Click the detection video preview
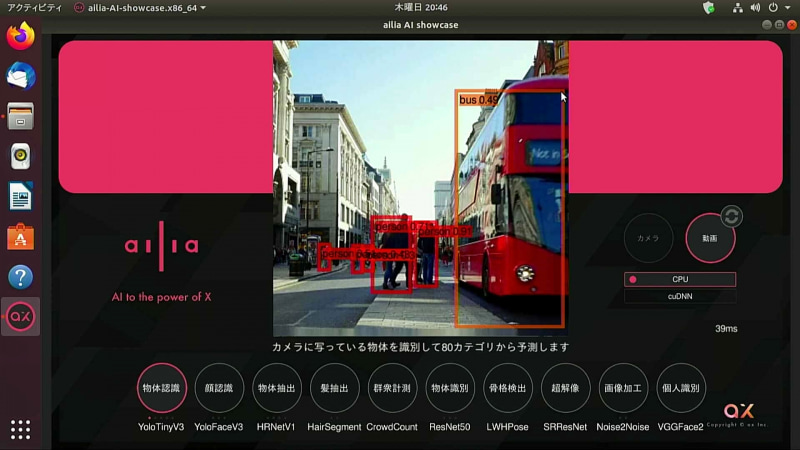This screenshot has width=800, height=450. (x=420, y=188)
